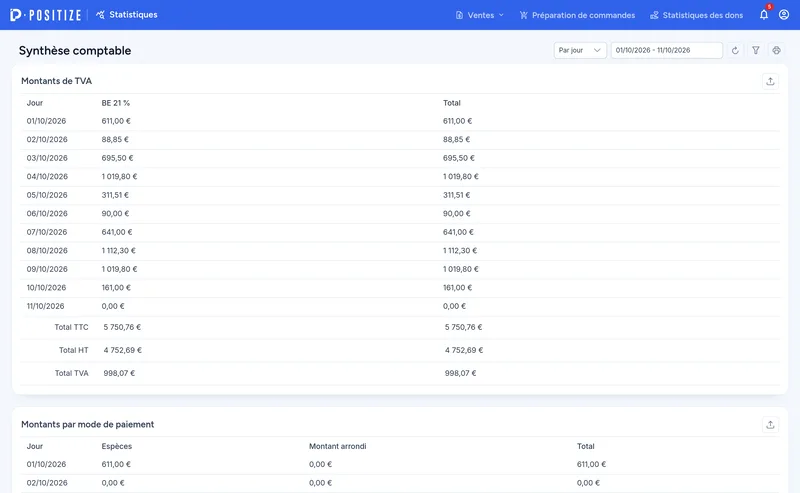Print the accounting summary

point(777,50)
